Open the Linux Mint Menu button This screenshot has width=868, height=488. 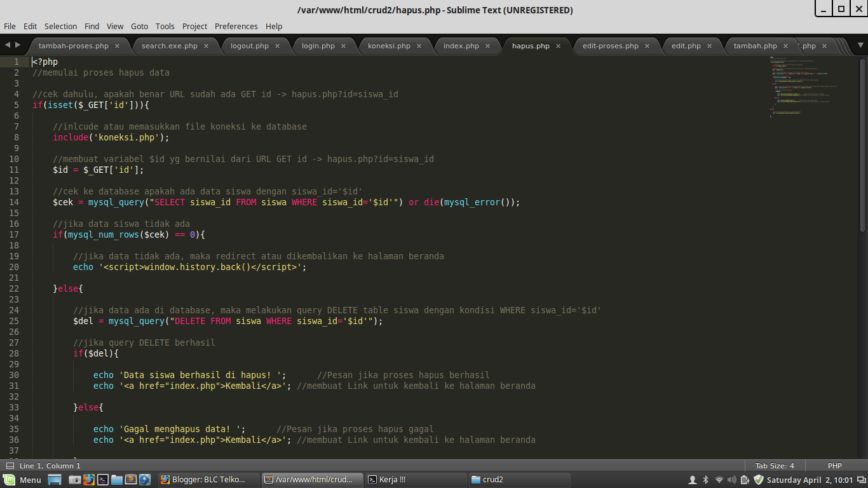pos(22,480)
